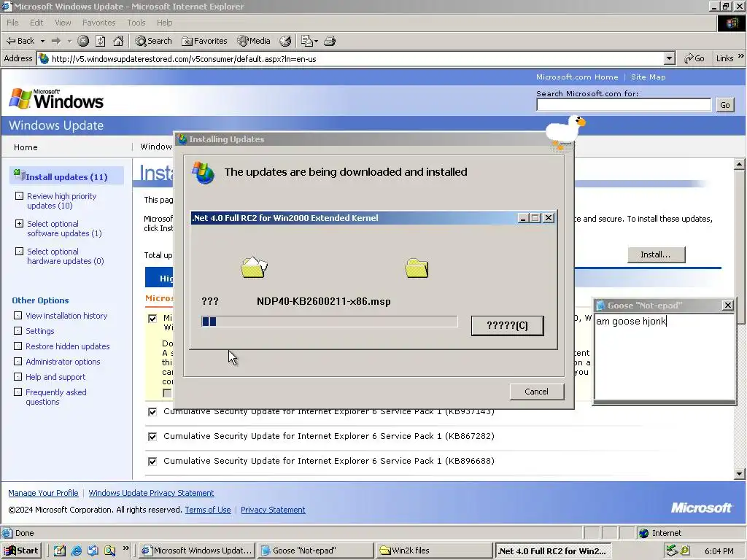Toggle the first Microsoft update checkbox
This screenshot has height=560, width=747.
152,319
